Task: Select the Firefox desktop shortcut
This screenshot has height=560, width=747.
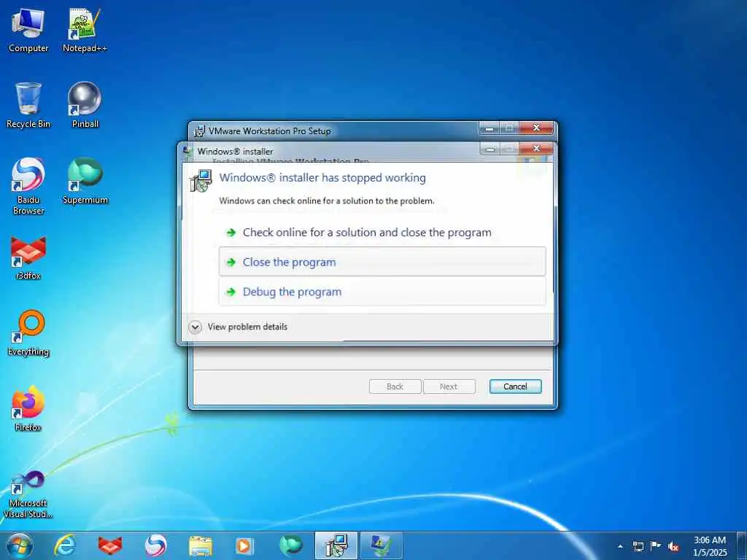Action: click(x=28, y=408)
